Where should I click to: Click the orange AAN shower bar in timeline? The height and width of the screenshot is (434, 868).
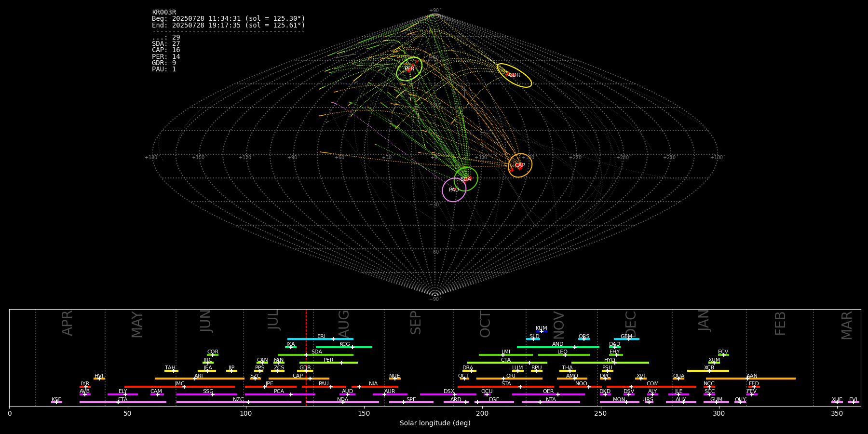point(751,379)
